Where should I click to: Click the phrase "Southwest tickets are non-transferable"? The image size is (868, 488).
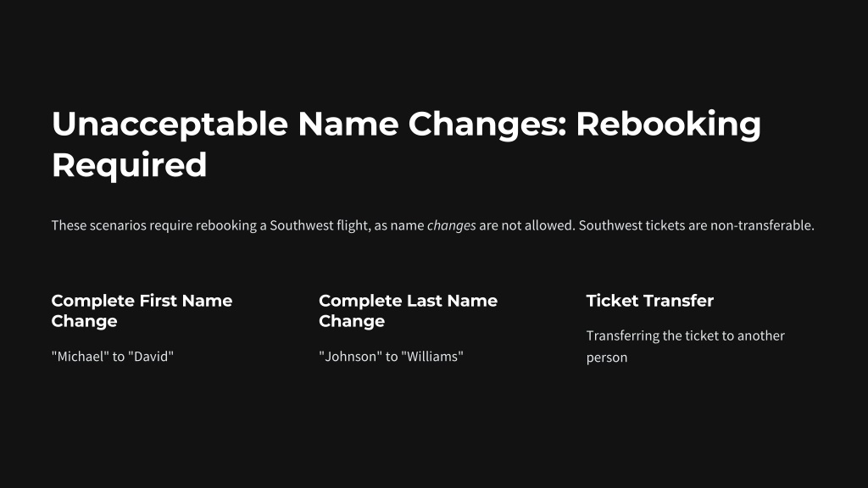(x=695, y=225)
